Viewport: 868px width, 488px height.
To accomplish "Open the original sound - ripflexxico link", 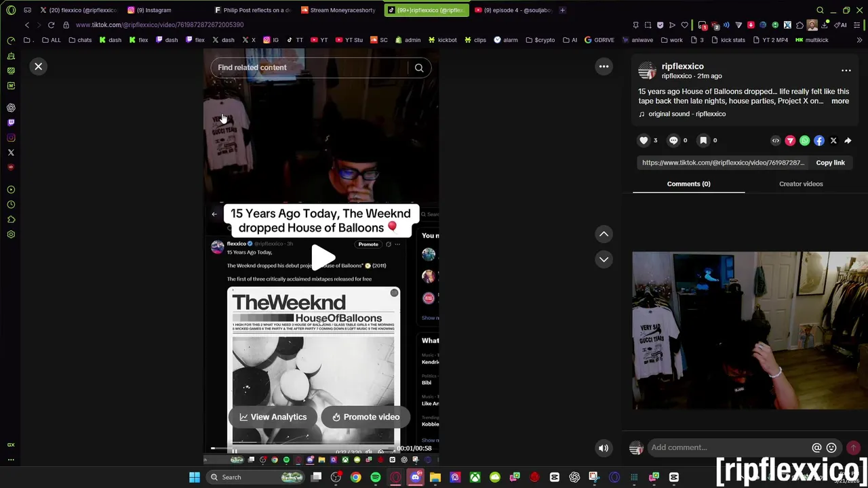I will click(687, 114).
